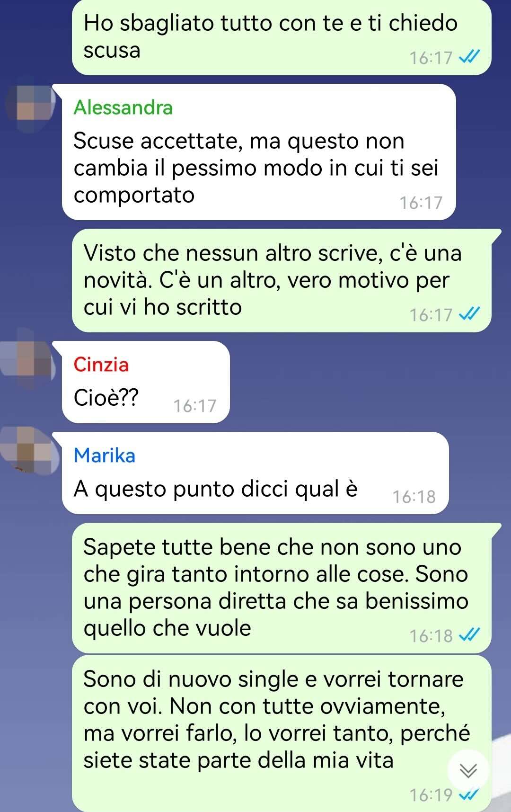
Task: Tap the read ticks on the 16:18 sent message
Action: [x=470, y=635]
